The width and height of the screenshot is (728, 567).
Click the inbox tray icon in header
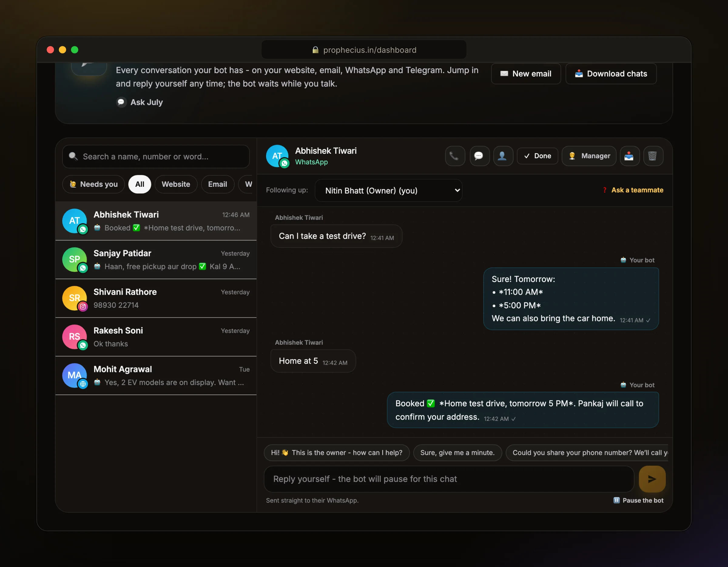click(x=629, y=156)
